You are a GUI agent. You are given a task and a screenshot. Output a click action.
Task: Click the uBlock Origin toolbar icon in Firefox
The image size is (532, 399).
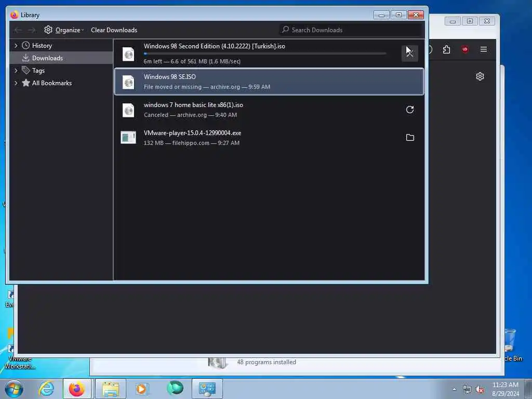(x=465, y=49)
